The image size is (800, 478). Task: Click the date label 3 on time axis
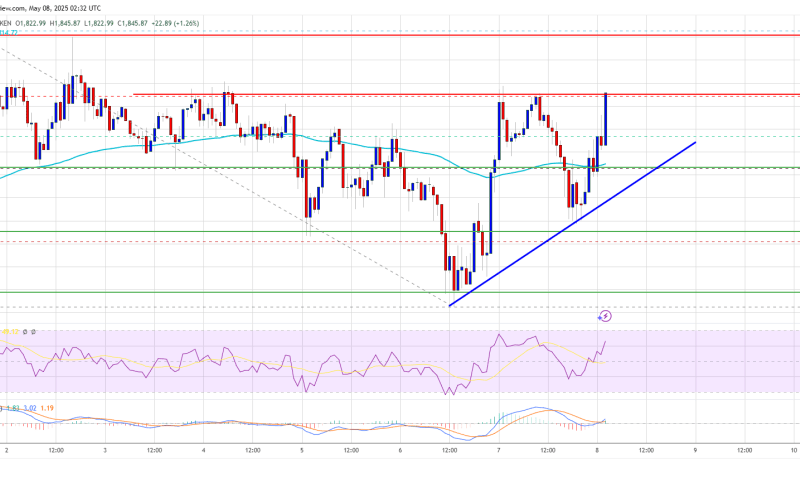click(105, 450)
